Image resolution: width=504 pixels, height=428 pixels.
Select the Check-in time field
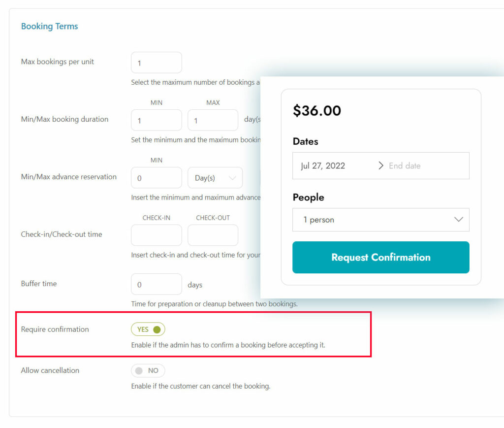(157, 235)
